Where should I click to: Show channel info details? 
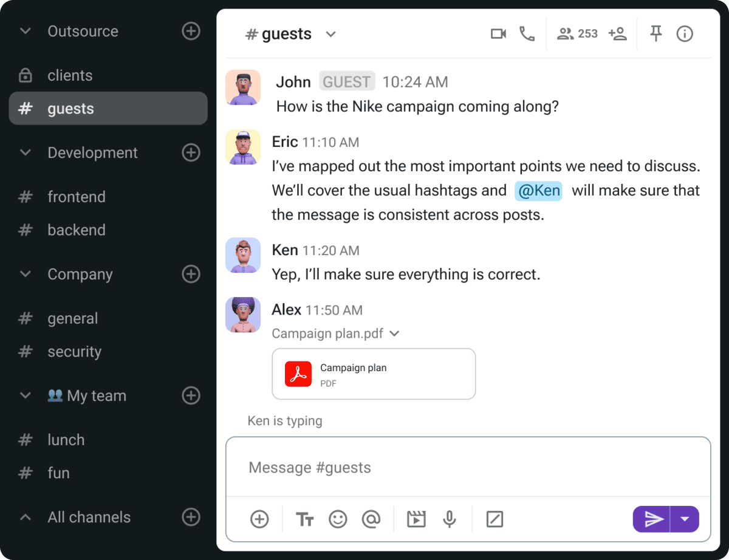[x=685, y=34]
